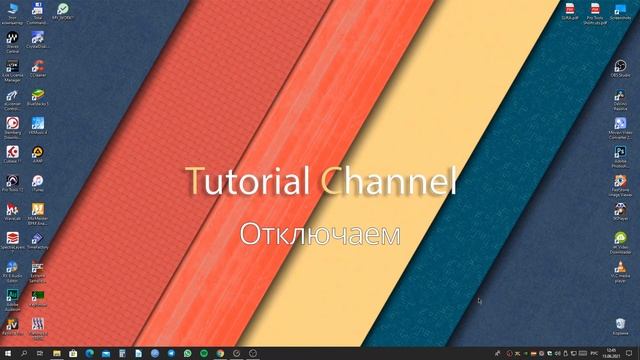Viewport: 640px width, 360px height.
Task: Open the Screenshots folder shortcut
Action: [x=620, y=11]
